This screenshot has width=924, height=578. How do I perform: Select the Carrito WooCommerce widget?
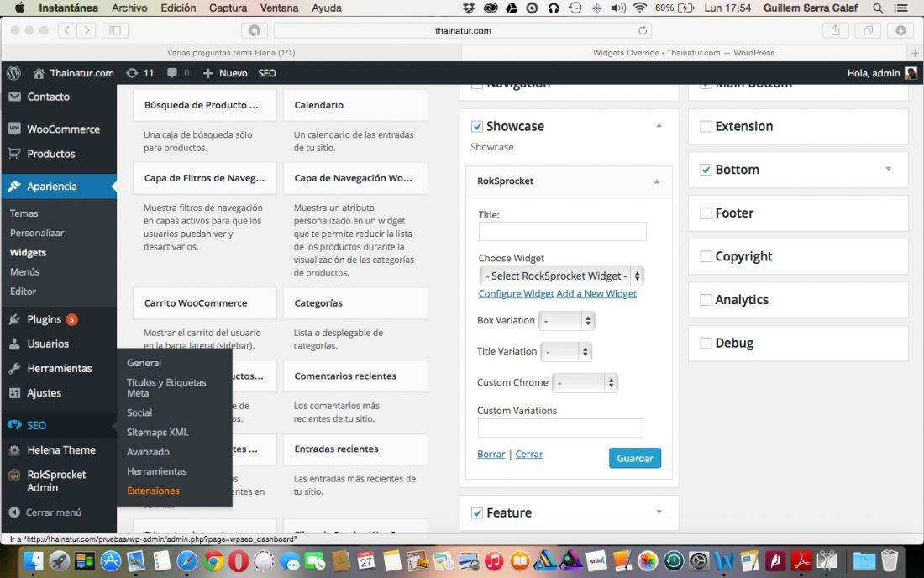(x=205, y=302)
